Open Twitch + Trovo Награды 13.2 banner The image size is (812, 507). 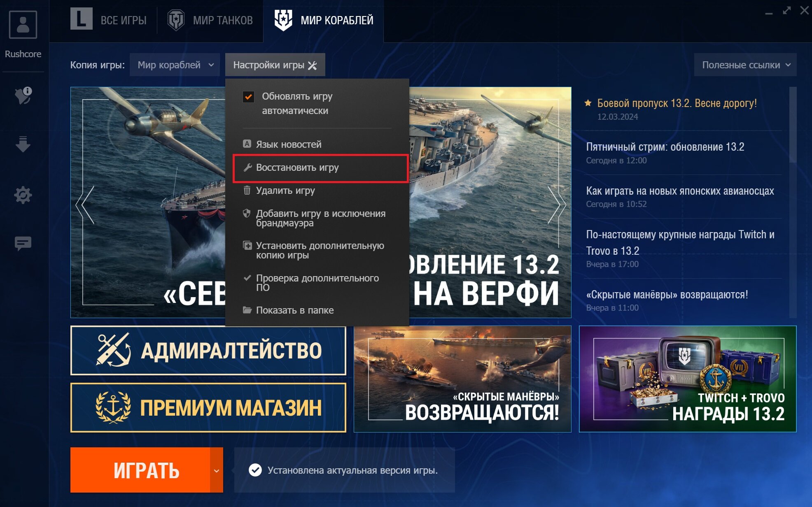point(688,379)
